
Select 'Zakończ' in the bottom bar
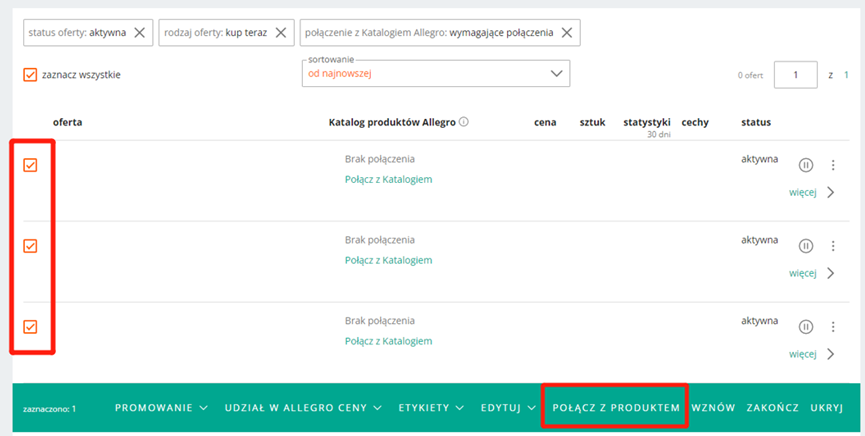pos(773,408)
